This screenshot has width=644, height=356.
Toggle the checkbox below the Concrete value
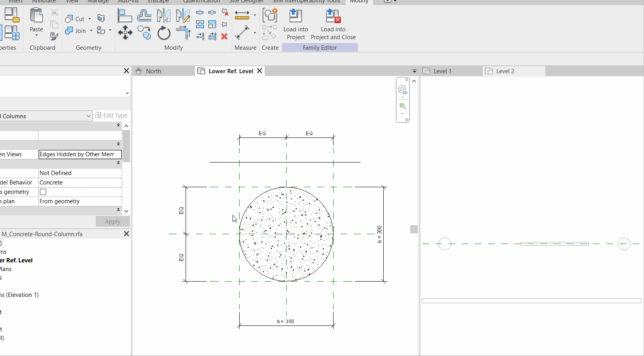pos(43,192)
